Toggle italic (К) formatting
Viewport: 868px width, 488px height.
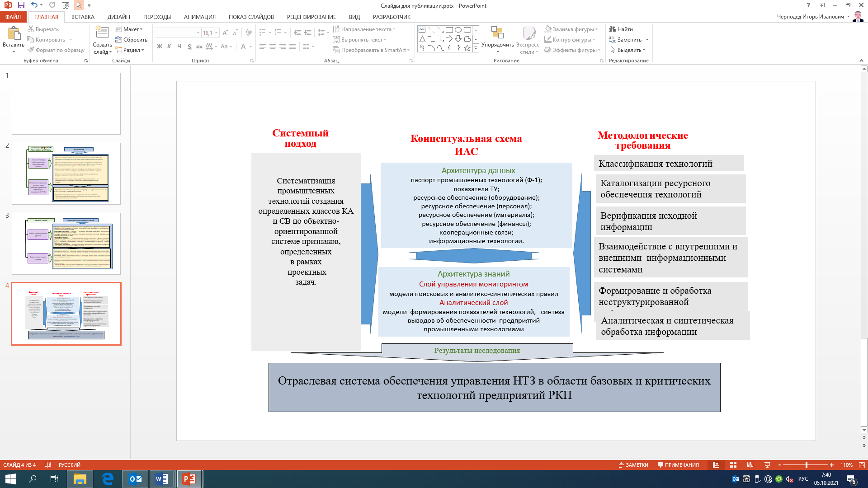pos(169,47)
